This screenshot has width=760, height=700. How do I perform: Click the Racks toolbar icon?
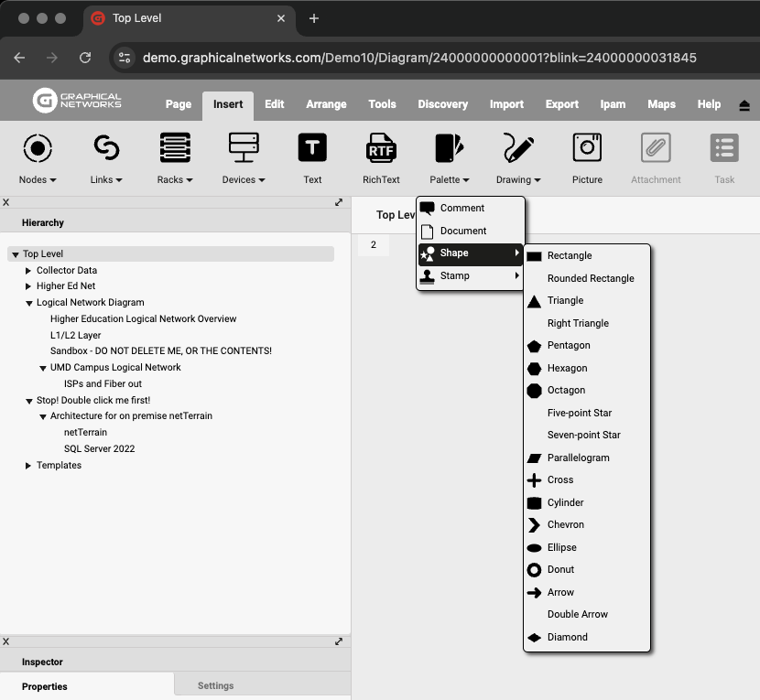pyautogui.click(x=175, y=147)
